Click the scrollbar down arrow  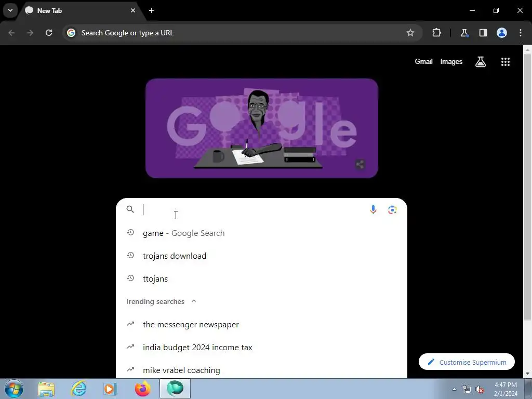point(527,374)
